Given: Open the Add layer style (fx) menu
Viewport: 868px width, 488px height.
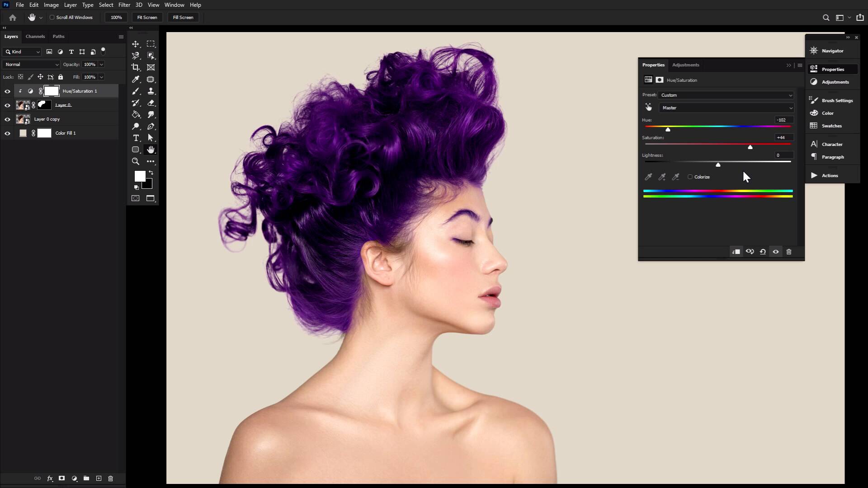Looking at the screenshot, I should tap(49, 479).
